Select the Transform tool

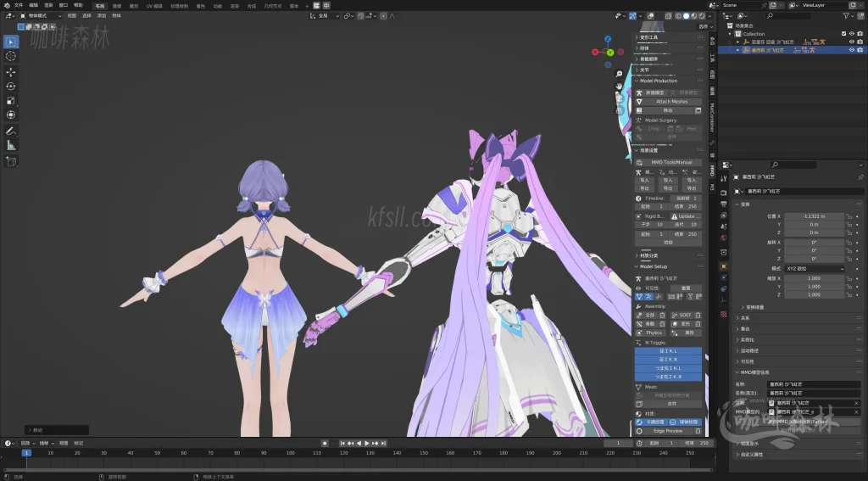coord(10,115)
